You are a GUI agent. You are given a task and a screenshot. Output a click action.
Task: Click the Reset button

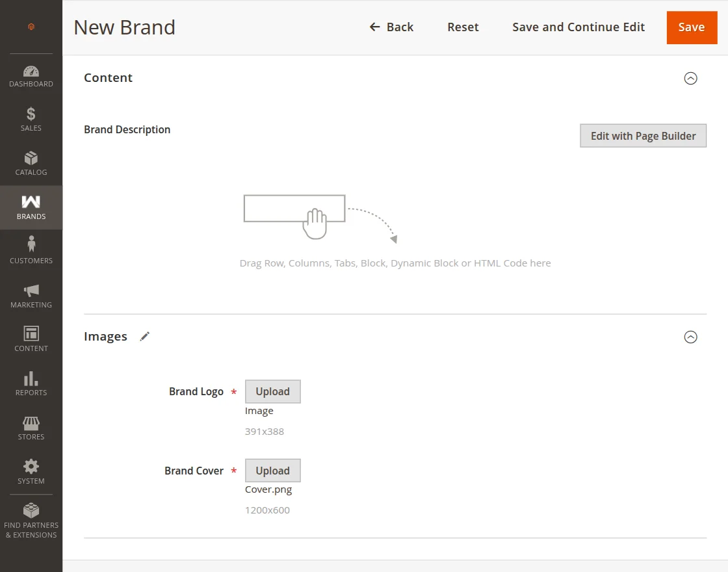coord(463,27)
